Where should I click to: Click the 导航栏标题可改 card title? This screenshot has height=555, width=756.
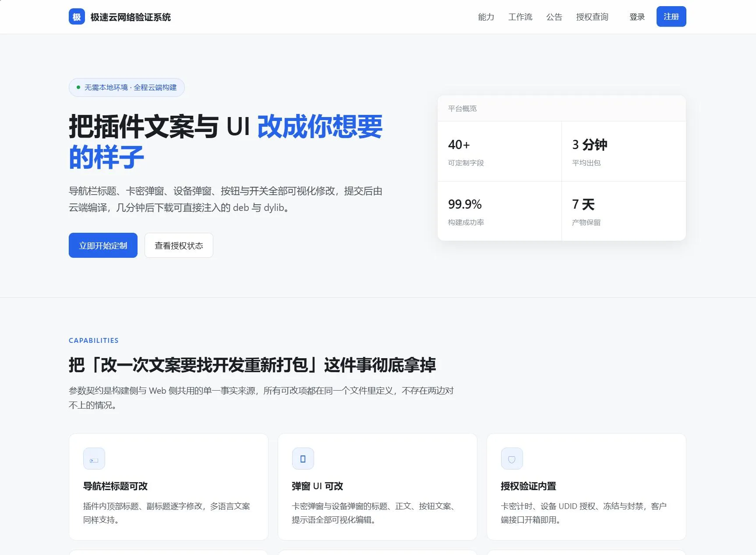pyautogui.click(x=115, y=486)
